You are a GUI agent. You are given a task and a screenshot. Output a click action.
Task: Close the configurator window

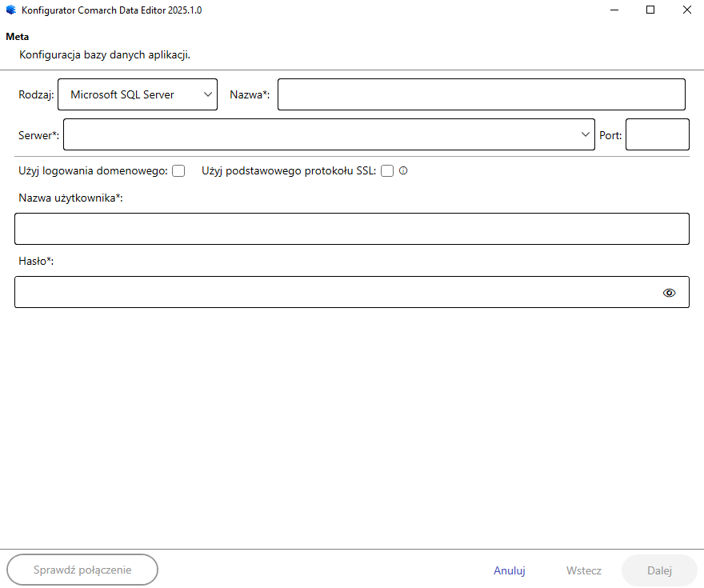[686, 10]
